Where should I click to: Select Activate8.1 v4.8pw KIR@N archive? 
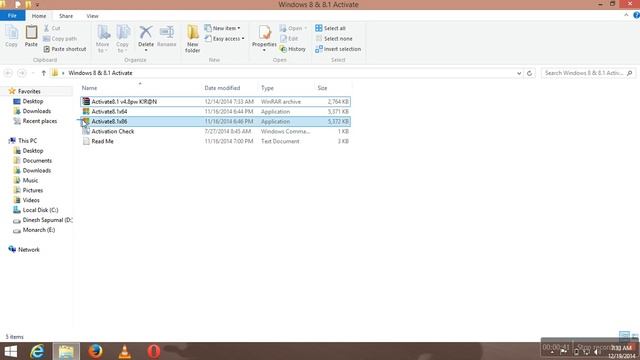215,102
